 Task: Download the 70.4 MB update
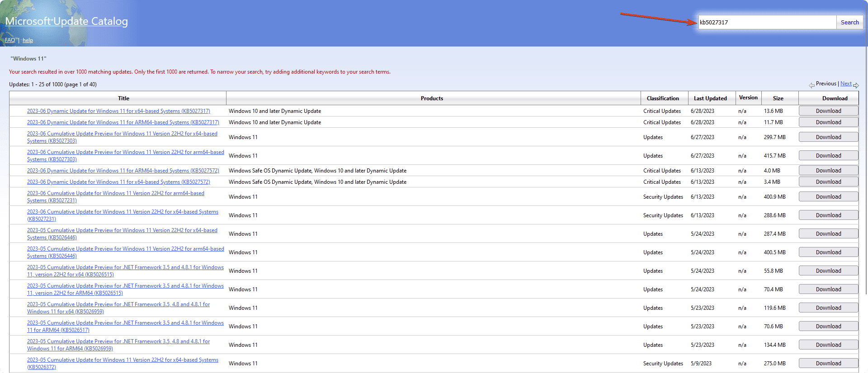(828, 289)
